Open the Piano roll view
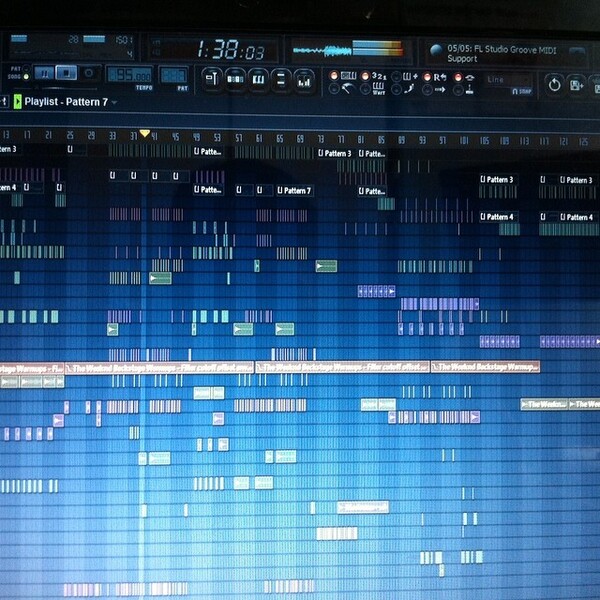Screen dimensions: 600x600 [258, 80]
